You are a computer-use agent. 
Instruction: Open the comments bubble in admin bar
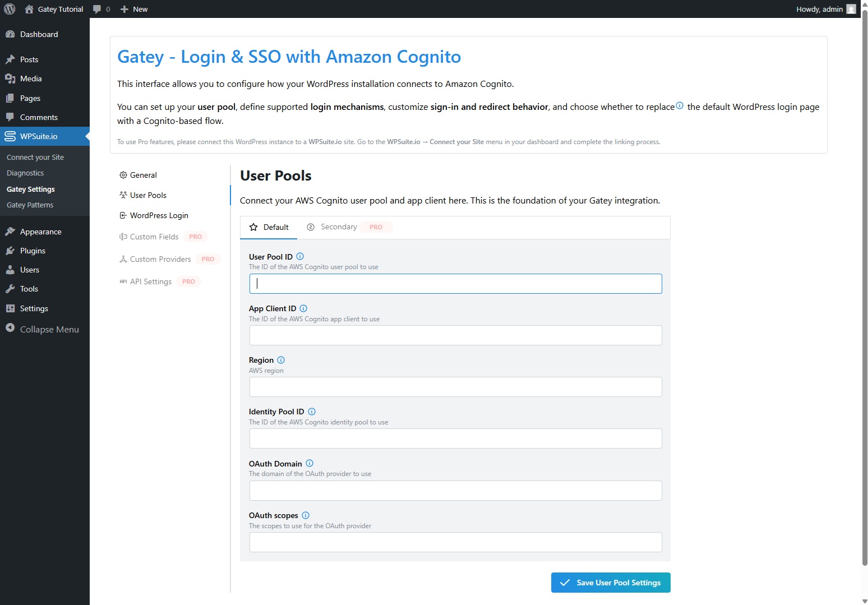[101, 9]
